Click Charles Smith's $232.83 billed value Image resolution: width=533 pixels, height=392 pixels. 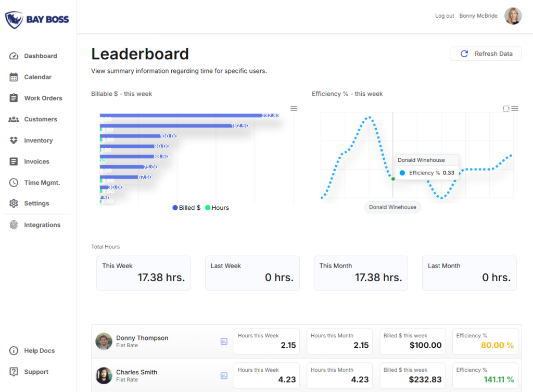pyautogui.click(x=425, y=380)
